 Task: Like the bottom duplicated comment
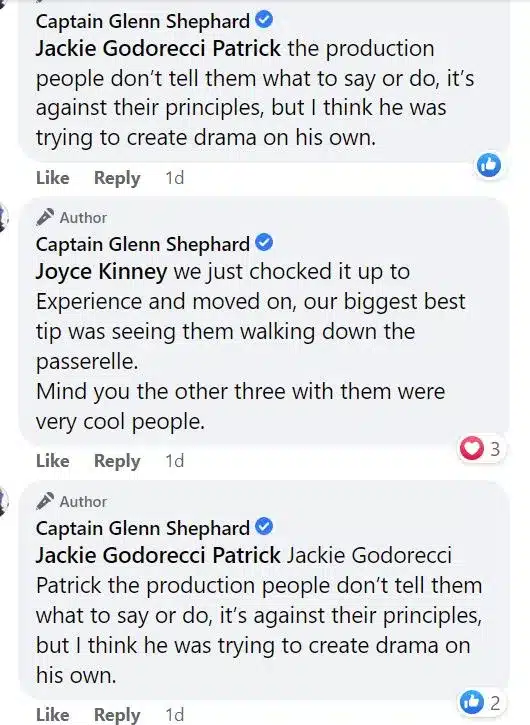coord(53,715)
